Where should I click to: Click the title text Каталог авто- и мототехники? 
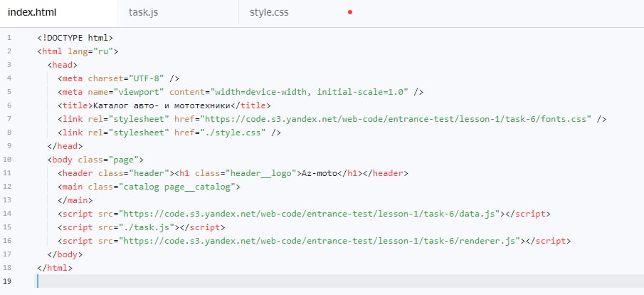pyautogui.click(x=162, y=105)
